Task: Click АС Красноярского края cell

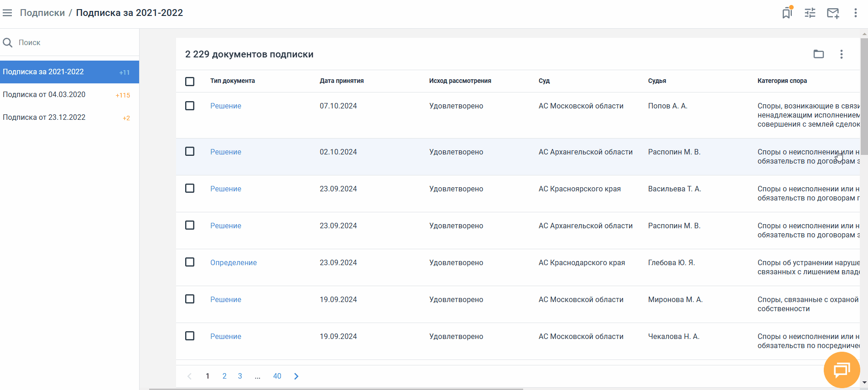Action: [x=580, y=189]
